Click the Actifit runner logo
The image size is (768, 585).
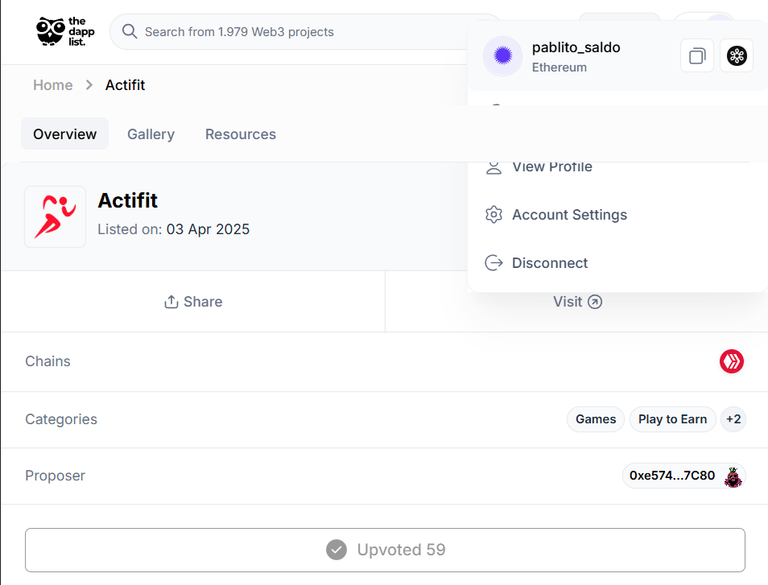click(55, 217)
